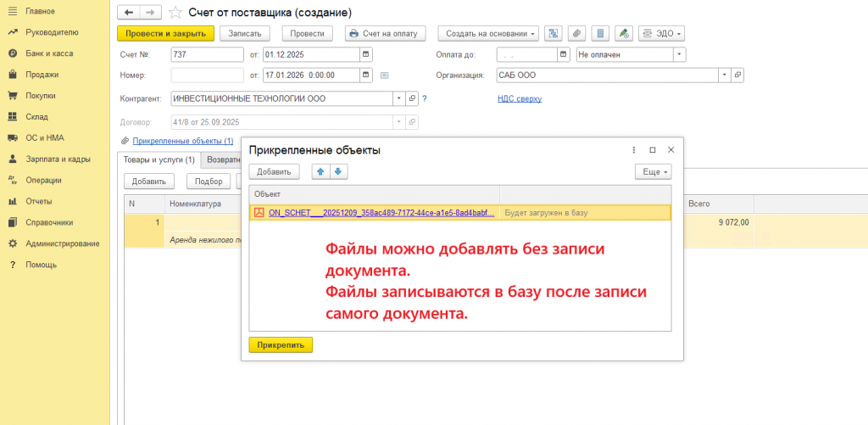Click the three-dot menu in dialog header

point(634,150)
